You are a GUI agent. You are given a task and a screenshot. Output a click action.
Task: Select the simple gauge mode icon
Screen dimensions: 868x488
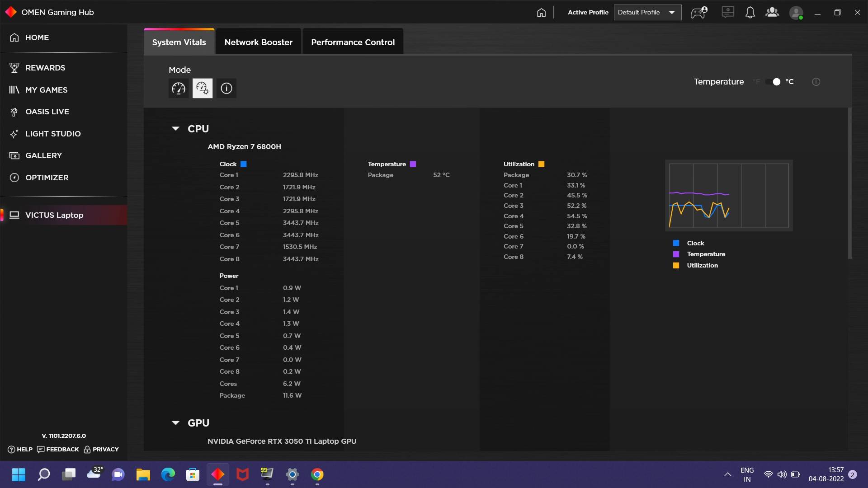click(x=179, y=88)
